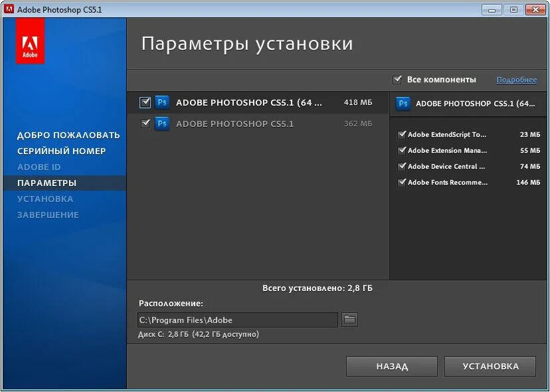Screen dimensions: 550x392
Task: Close the Adobe Photoshop CS5.1 installer
Action: (535, 10)
